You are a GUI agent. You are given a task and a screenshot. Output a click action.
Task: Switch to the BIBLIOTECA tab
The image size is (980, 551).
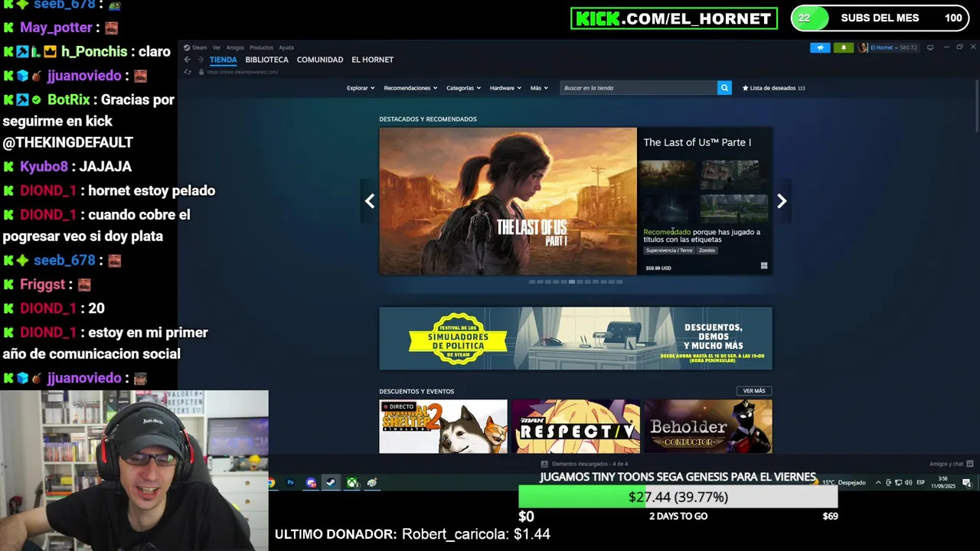266,60
